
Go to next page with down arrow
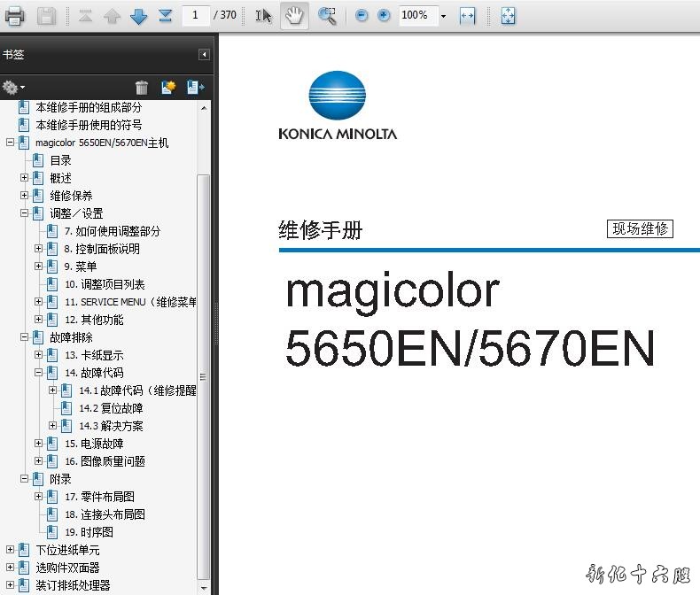(x=138, y=15)
